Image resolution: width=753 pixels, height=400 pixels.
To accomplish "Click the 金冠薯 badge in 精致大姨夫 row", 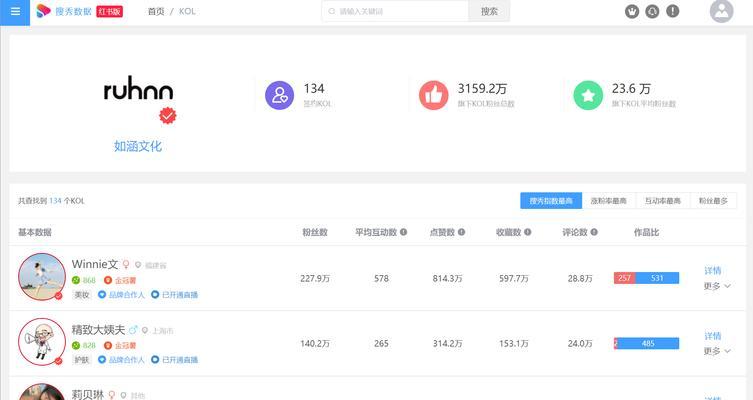I will [x=120, y=345].
